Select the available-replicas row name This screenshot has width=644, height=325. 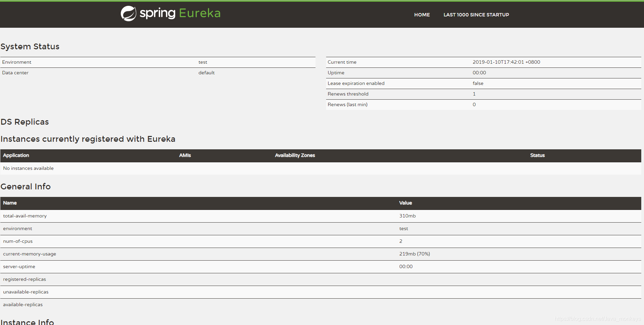pyautogui.click(x=23, y=304)
